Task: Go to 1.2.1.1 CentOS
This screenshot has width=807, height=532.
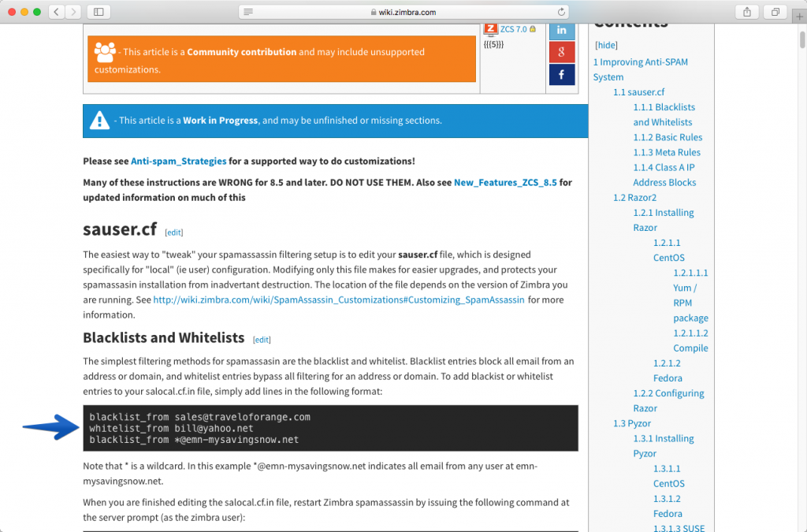Action: [669, 250]
